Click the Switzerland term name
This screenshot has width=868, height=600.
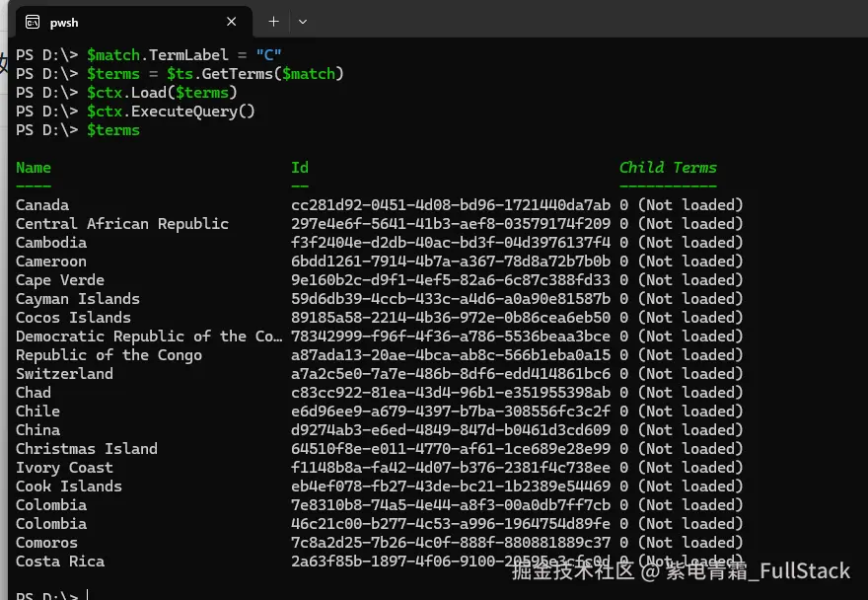point(64,374)
